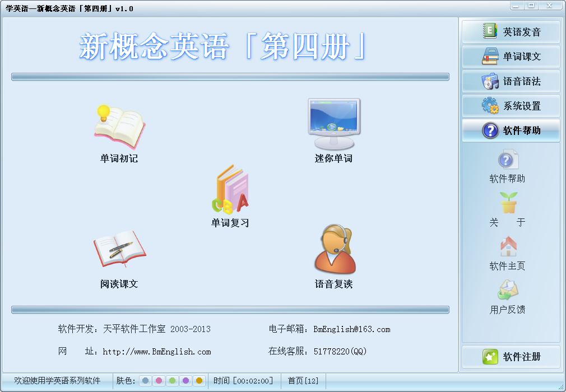Start 语音复读 headset woman icon
Screen dimensions: 566x392
pos(335,249)
